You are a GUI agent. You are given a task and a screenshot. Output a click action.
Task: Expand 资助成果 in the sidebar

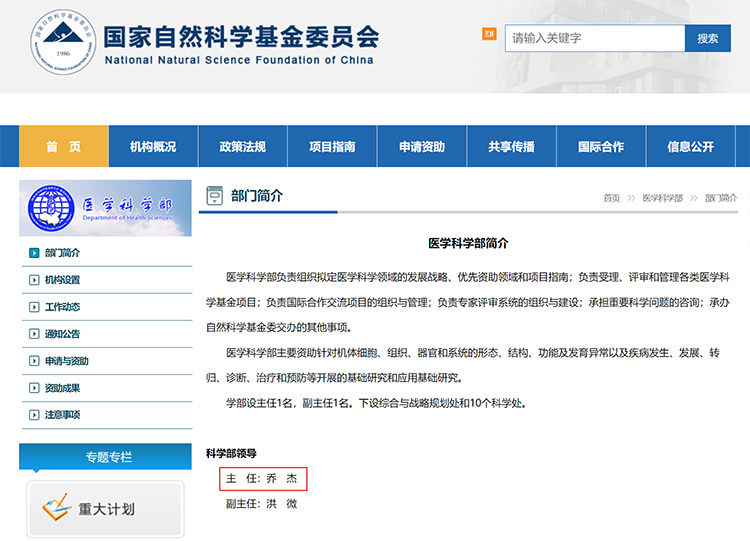coord(62,388)
